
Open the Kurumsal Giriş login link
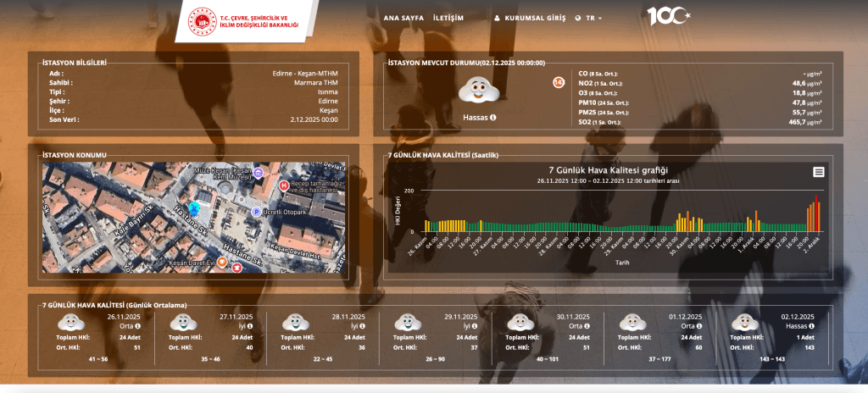click(x=530, y=18)
